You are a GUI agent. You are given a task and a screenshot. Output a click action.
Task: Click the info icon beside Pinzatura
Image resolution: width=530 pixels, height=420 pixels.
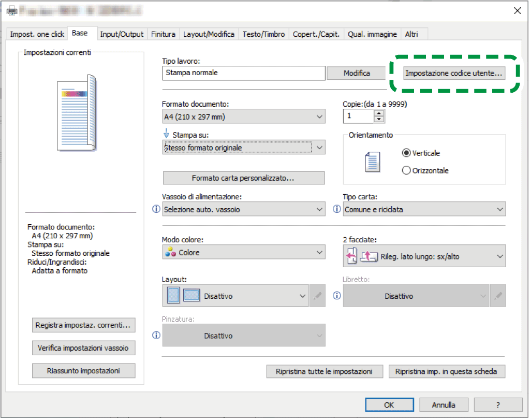click(x=156, y=336)
